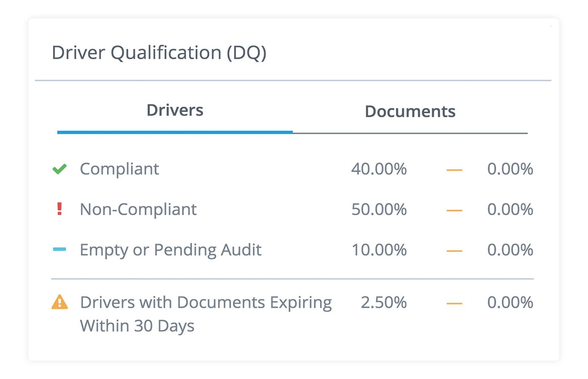588x379 pixels.
Task: Click the 2.50% expiring documents percentage
Action: pos(383,302)
